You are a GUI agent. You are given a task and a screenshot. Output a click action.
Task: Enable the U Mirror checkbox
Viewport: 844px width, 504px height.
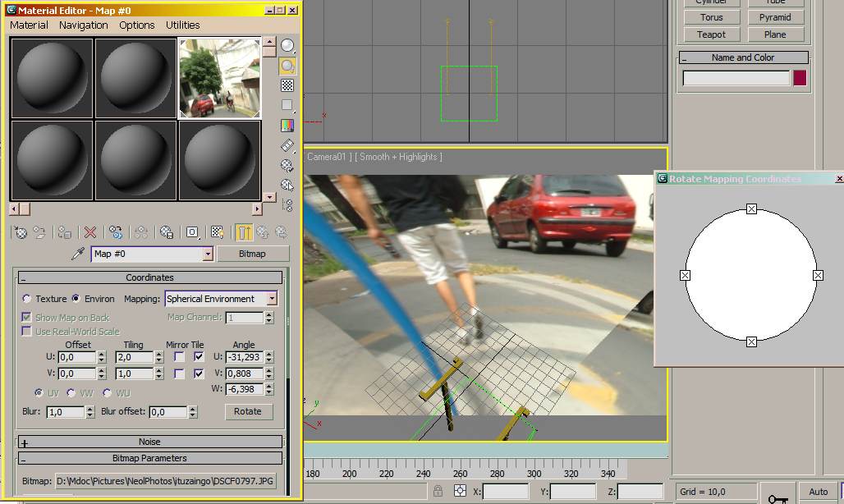[x=180, y=357]
